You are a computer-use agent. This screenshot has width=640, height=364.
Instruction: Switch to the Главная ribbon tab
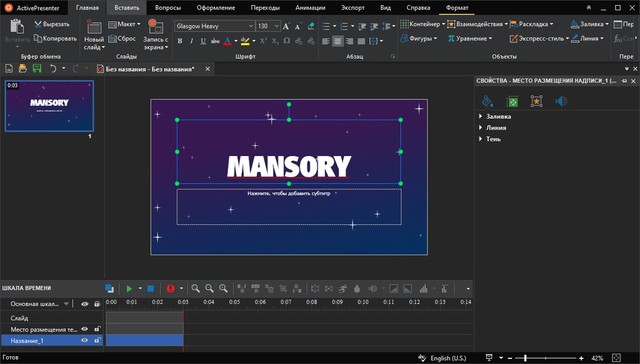(87, 8)
